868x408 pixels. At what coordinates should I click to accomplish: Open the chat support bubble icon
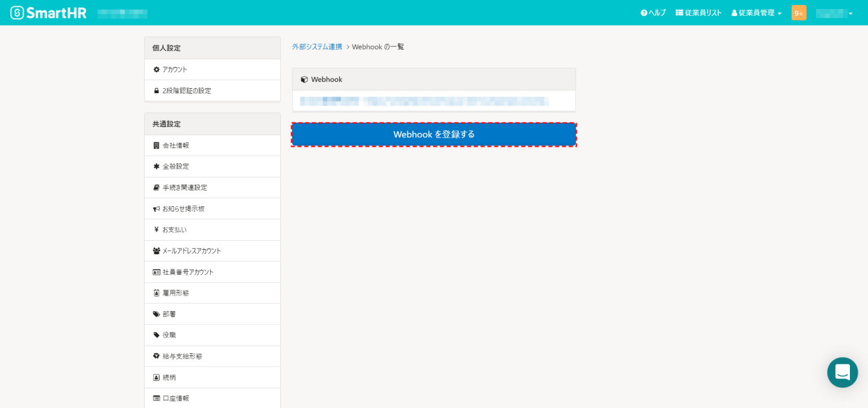click(843, 372)
